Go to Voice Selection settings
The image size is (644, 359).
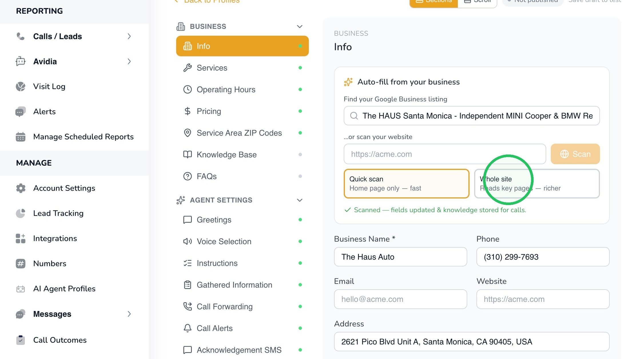(x=242, y=241)
